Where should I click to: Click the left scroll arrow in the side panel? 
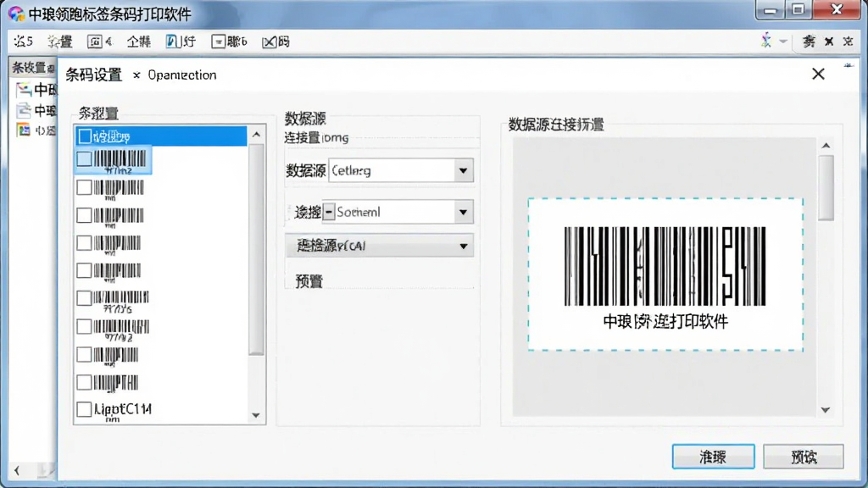(x=17, y=471)
